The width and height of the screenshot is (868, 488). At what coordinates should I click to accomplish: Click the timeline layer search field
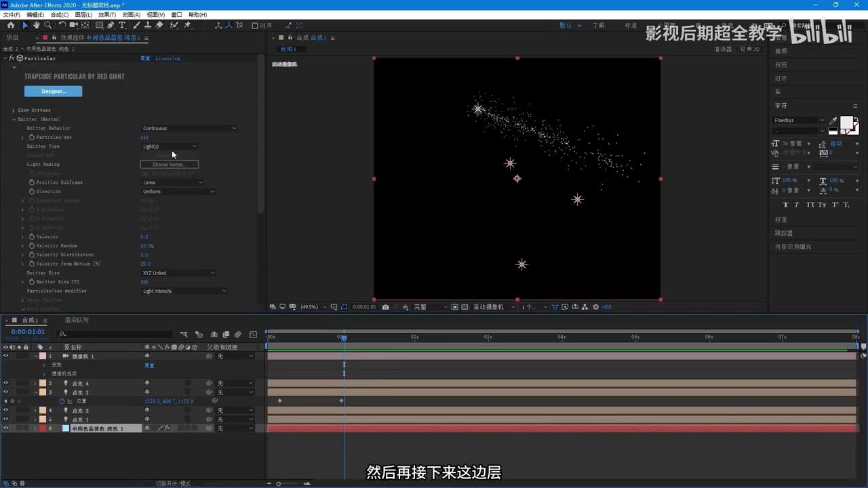pos(115,334)
